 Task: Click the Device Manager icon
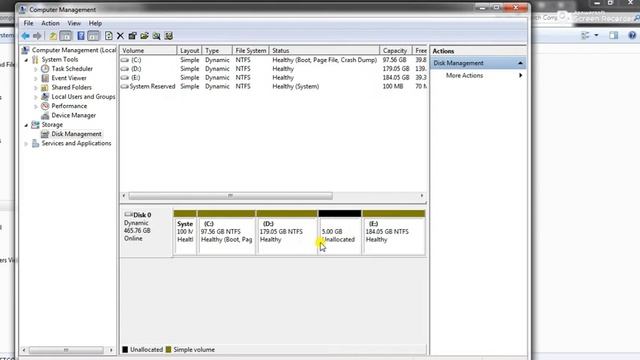(45, 116)
